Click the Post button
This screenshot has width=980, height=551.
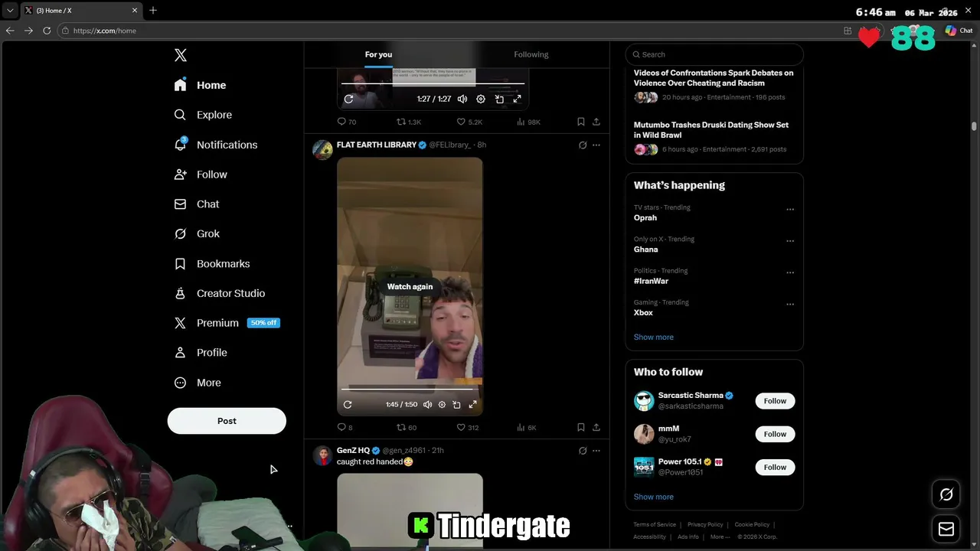coord(227,421)
